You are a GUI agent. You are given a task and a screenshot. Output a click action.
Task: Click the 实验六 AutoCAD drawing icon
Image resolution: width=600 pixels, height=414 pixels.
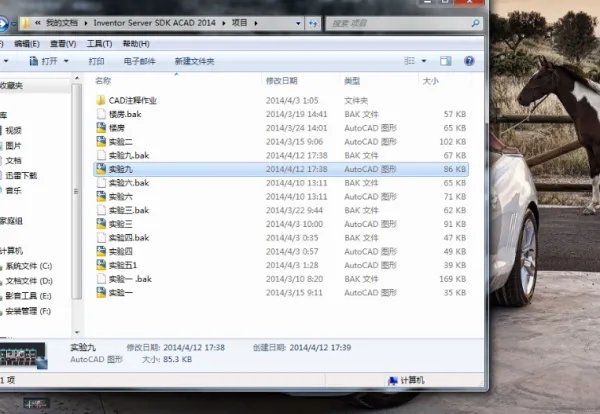point(100,197)
